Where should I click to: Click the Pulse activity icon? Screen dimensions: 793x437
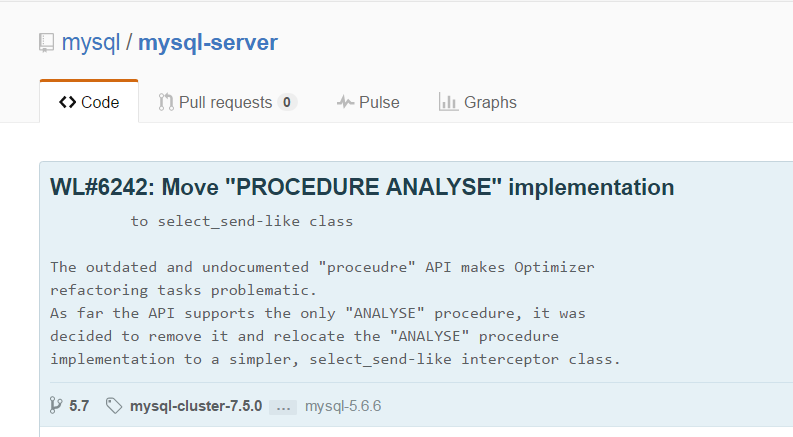(x=345, y=102)
